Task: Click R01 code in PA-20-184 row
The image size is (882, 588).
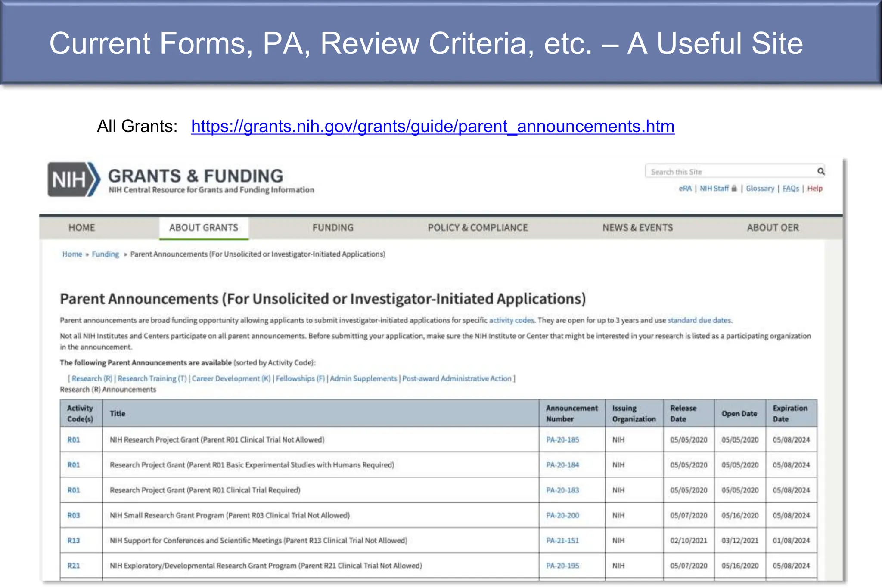Action: click(x=74, y=465)
